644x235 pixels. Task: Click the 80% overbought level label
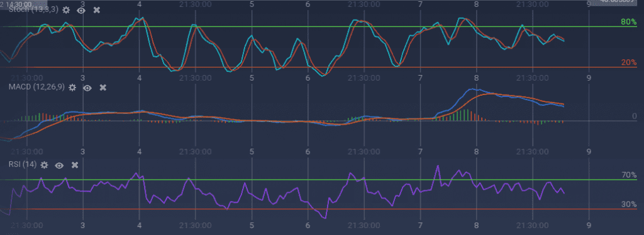coord(628,22)
